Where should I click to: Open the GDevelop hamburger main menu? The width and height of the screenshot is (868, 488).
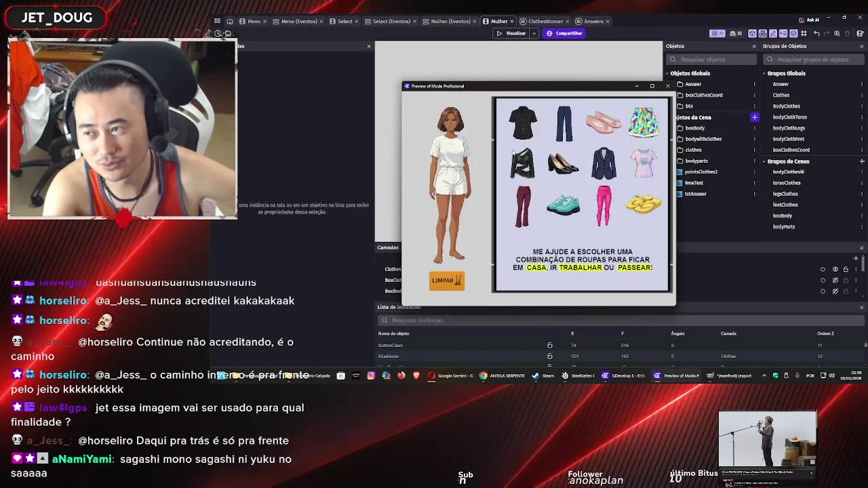tap(217, 21)
